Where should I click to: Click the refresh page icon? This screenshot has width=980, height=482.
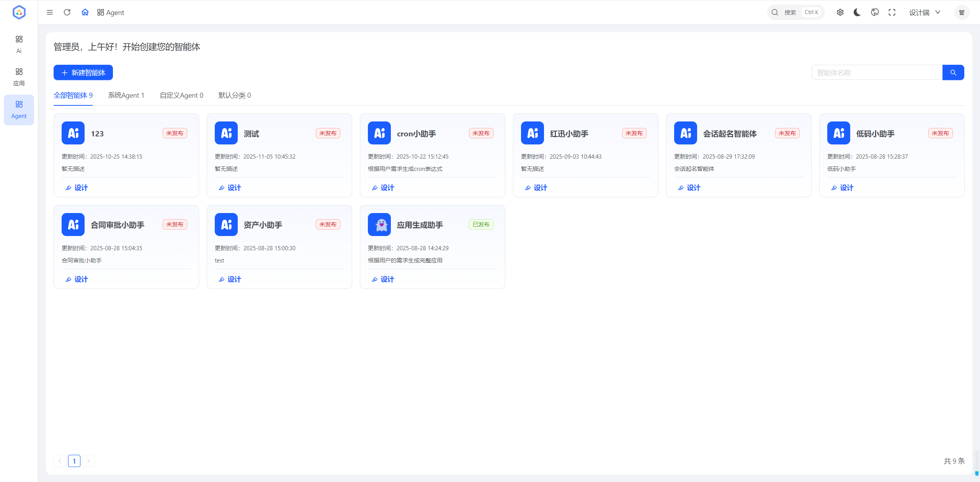coord(67,12)
